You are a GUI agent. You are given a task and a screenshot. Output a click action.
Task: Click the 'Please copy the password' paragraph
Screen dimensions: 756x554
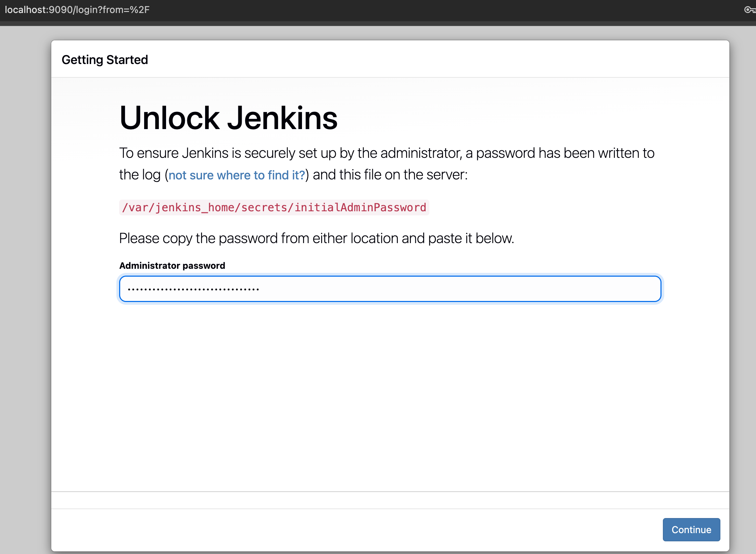[316, 238]
